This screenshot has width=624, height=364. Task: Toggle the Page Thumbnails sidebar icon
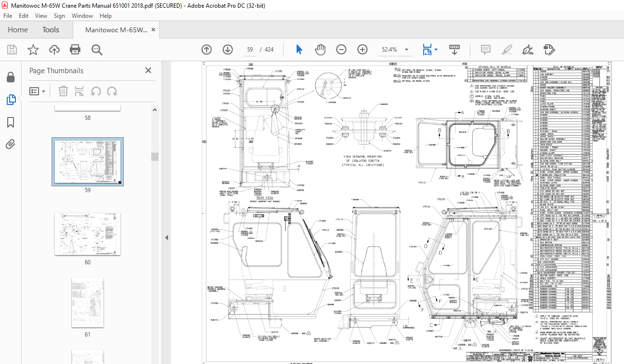[11, 100]
